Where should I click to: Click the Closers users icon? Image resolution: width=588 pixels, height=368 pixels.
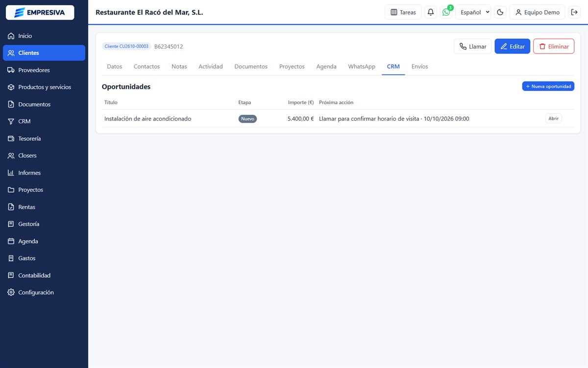click(11, 156)
